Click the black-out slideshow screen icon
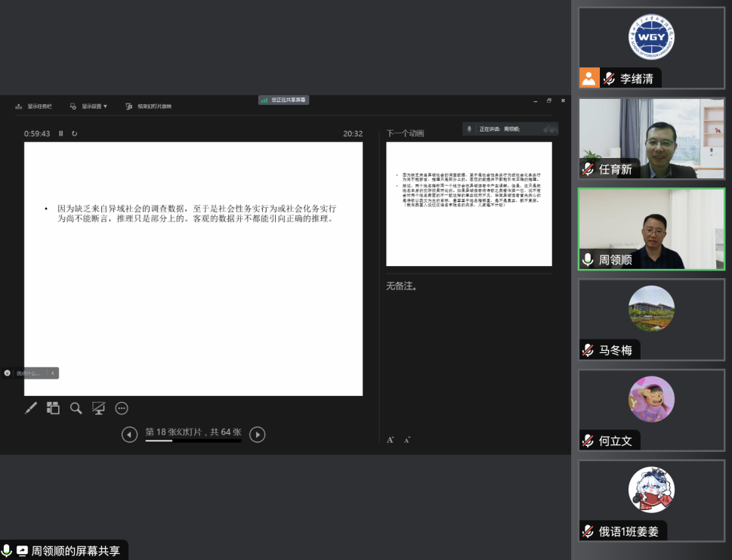This screenshot has height=560, width=732. click(x=98, y=408)
